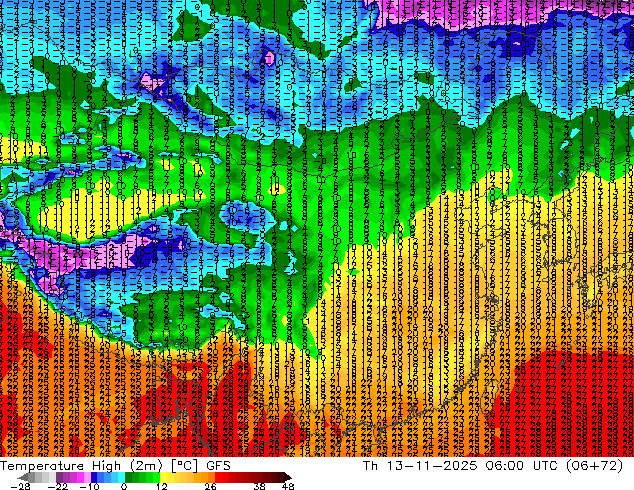634x490 pixels.
Task: Click the '12' label on the legend
Action: [162, 486]
